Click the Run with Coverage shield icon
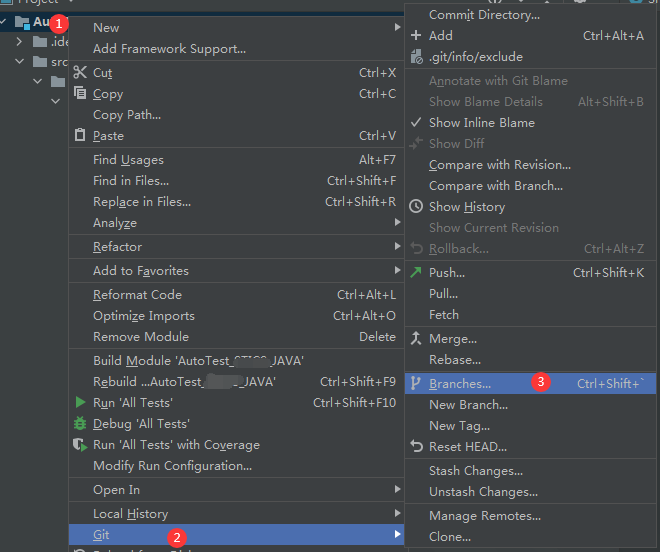 [x=80, y=445]
